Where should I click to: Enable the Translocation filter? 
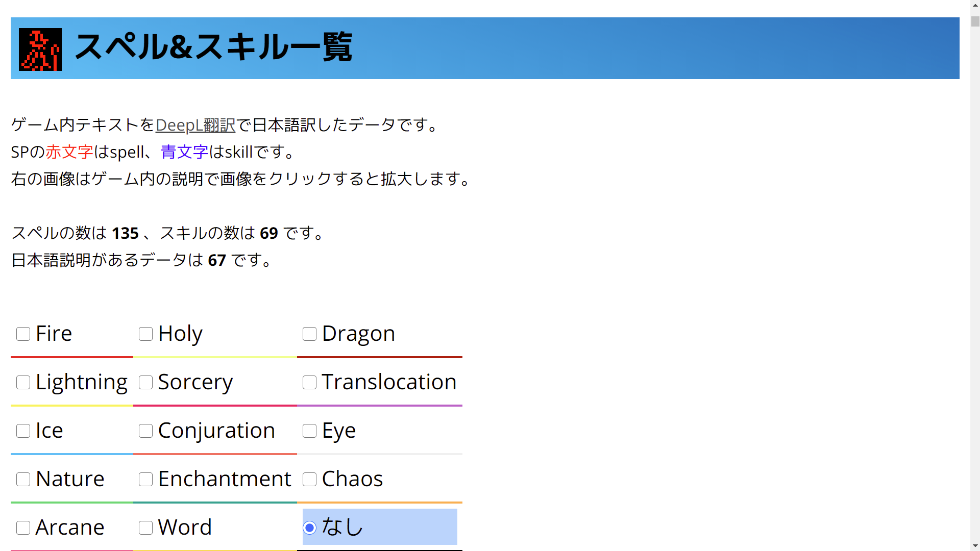click(310, 383)
